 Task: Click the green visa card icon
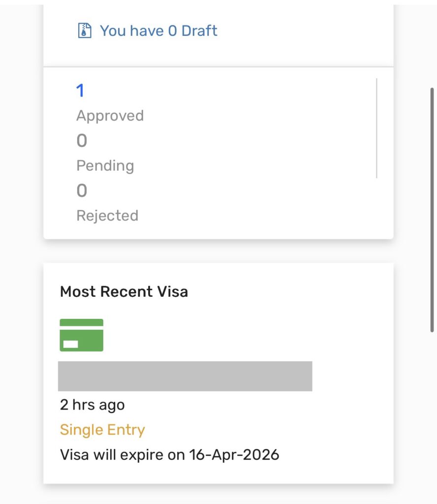coord(82,335)
